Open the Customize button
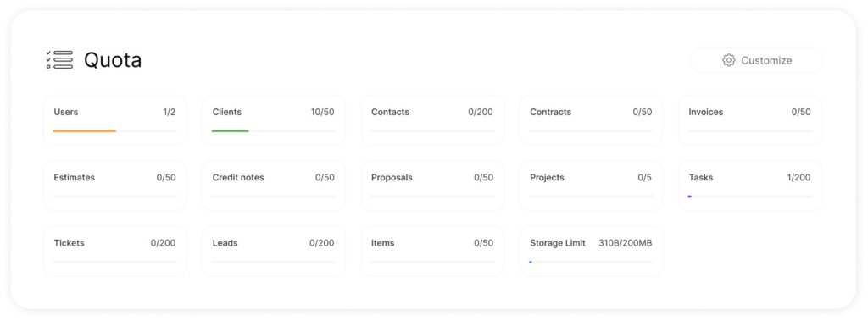The width and height of the screenshot is (868, 321). 756,60
